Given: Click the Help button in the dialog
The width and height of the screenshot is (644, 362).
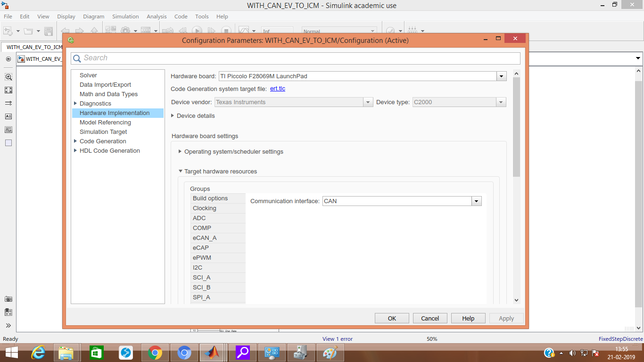Looking at the screenshot, I should point(468,318).
